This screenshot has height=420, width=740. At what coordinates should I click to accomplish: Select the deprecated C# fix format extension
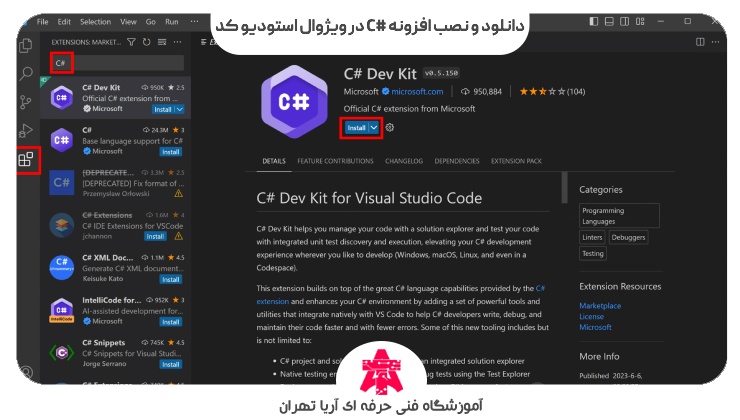[116, 183]
